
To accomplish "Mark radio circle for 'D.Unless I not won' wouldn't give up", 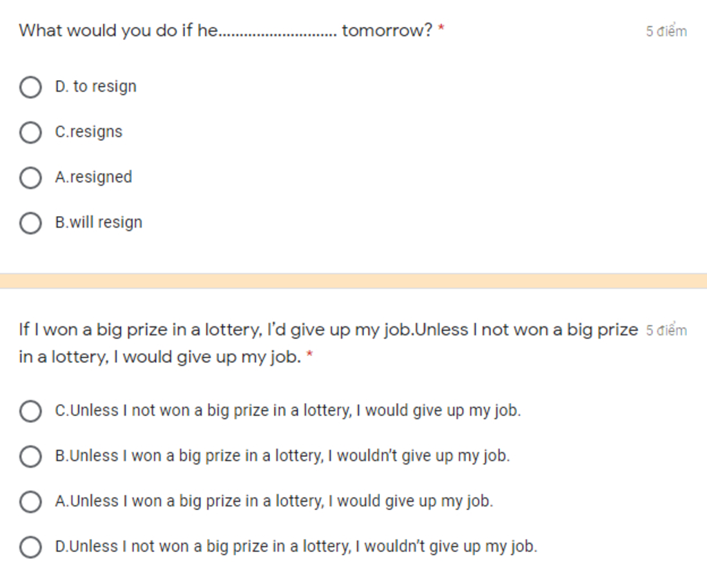I will pyautogui.click(x=30, y=547).
